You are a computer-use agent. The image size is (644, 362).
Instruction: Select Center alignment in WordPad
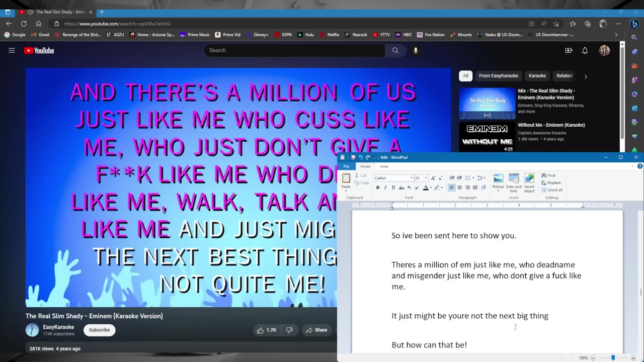(459, 188)
